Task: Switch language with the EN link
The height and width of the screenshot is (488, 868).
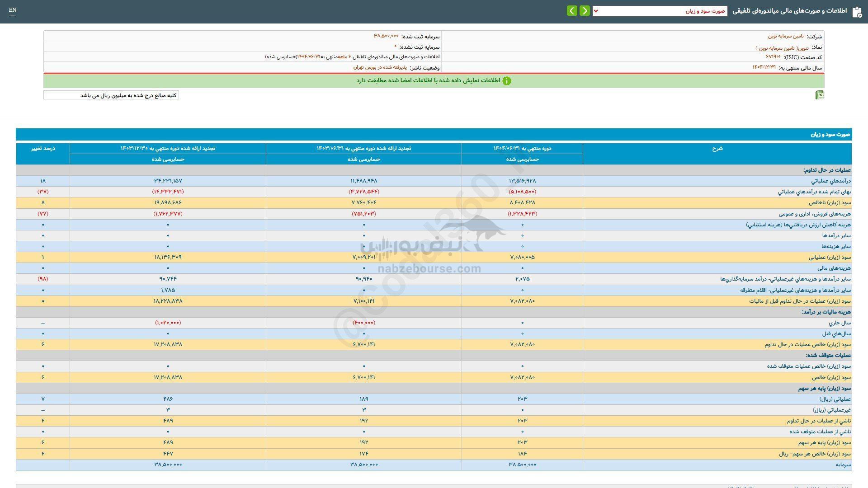Action: pyautogui.click(x=13, y=10)
